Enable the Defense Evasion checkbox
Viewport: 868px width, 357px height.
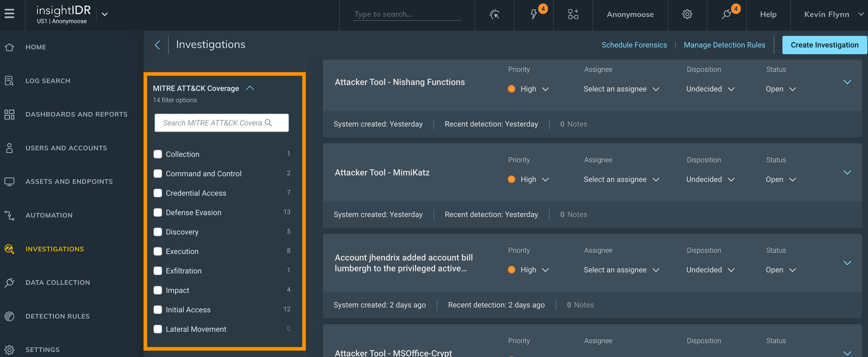(x=158, y=213)
